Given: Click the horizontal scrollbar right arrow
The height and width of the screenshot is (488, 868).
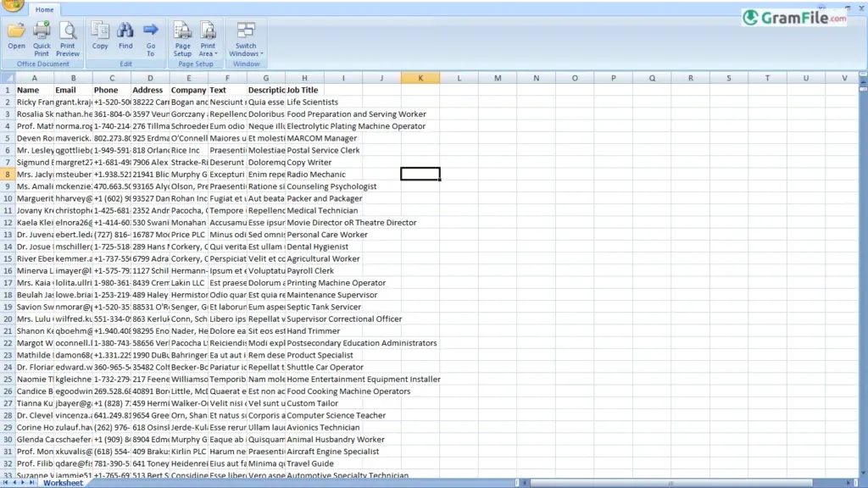Looking at the screenshot, I should click(x=849, y=483).
